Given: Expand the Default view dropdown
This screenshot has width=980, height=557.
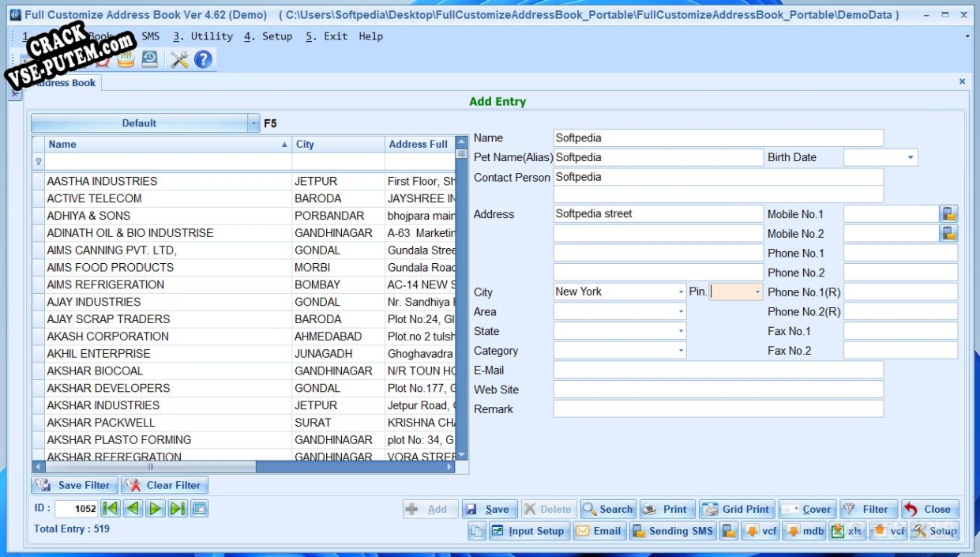Looking at the screenshot, I should [253, 123].
